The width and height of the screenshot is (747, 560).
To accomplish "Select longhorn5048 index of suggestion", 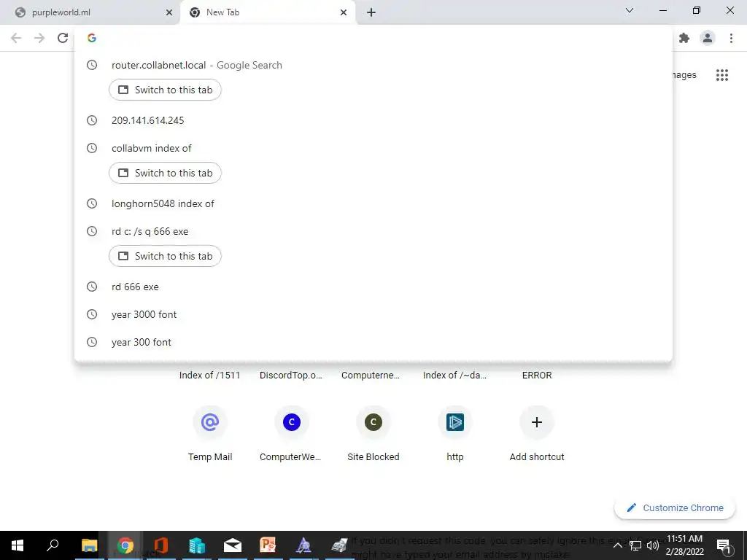I will tap(373, 204).
